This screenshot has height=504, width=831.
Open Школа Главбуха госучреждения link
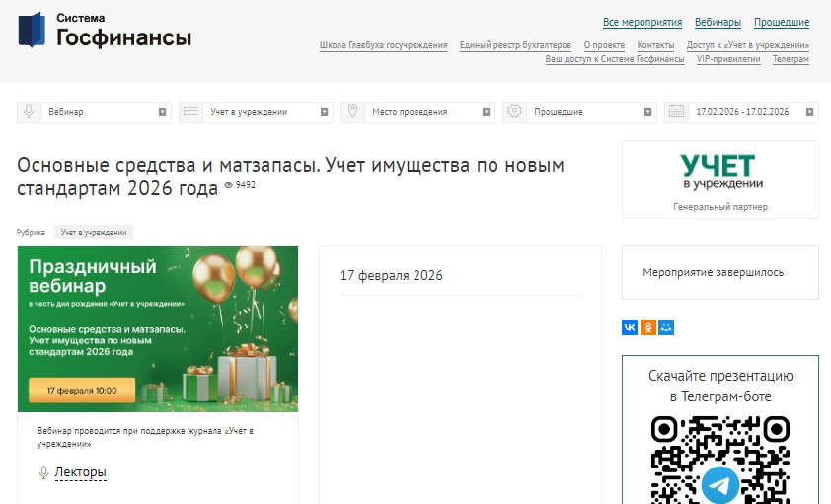tap(384, 45)
